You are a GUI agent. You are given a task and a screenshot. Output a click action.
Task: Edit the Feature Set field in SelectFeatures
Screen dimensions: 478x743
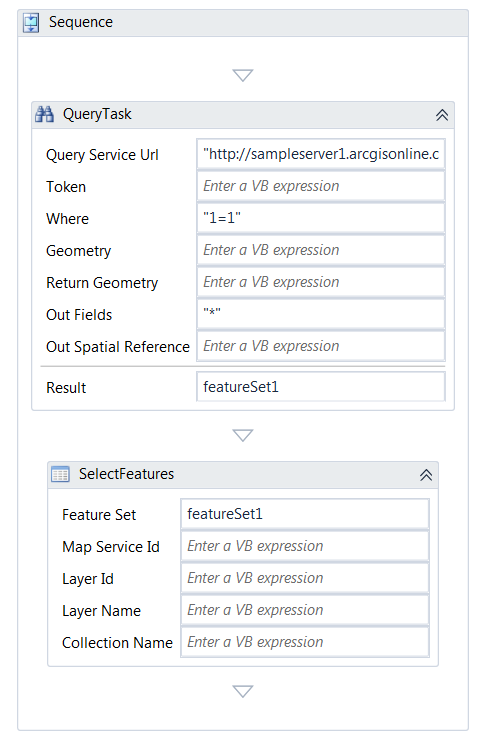pyautogui.click(x=305, y=514)
